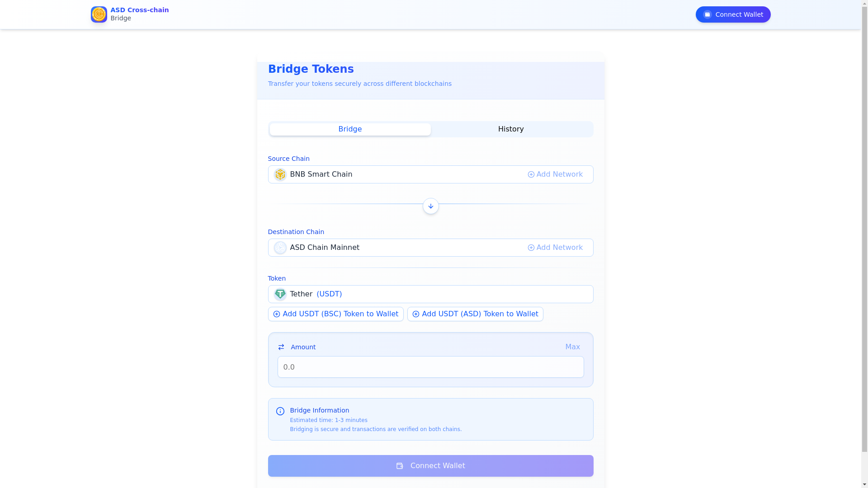Click the swap arrows icon beside Amount
Screen dimensions: 868x488
pyautogui.click(x=281, y=347)
